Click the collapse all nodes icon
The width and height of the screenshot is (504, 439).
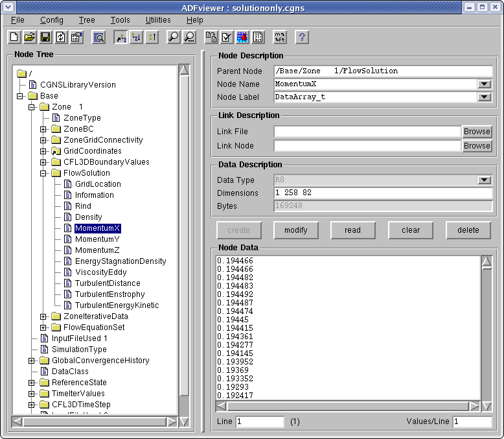(152, 38)
